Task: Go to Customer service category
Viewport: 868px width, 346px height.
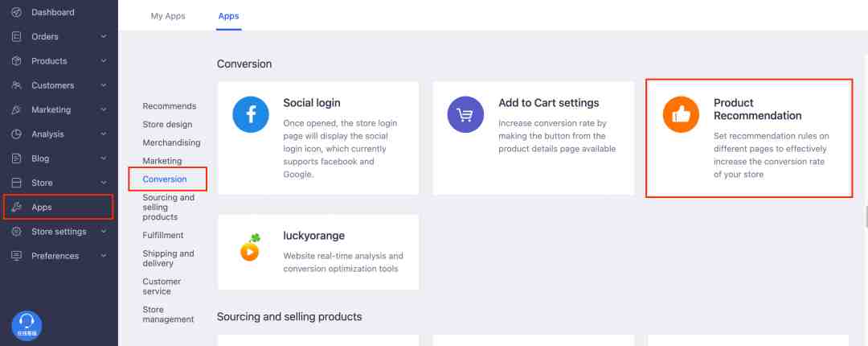Action: tap(162, 286)
